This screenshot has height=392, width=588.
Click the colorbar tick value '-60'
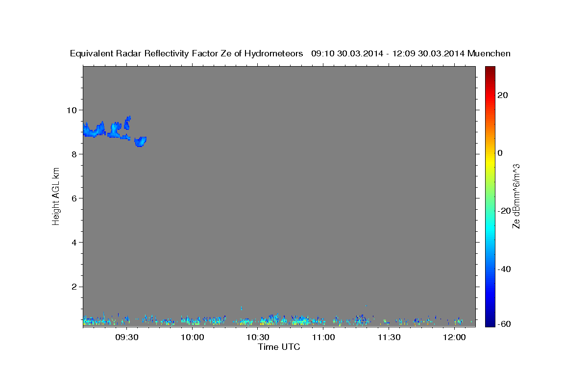(x=504, y=324)
